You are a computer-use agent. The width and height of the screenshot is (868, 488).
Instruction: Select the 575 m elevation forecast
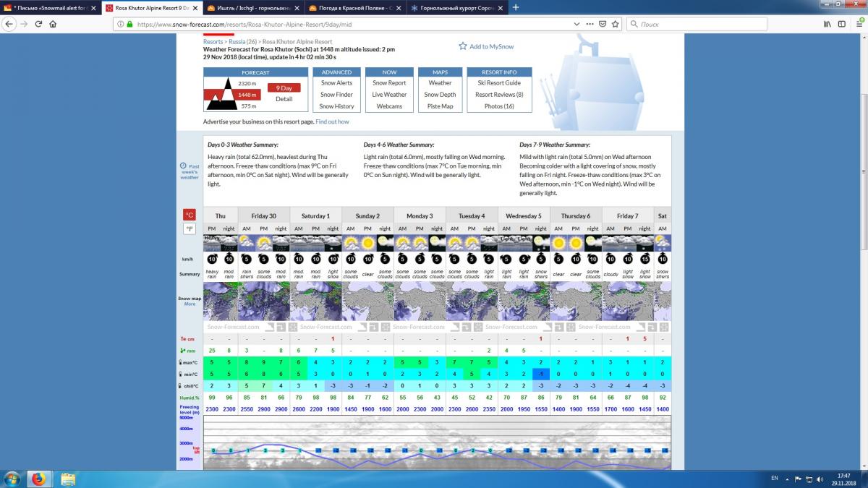[248, 106]
